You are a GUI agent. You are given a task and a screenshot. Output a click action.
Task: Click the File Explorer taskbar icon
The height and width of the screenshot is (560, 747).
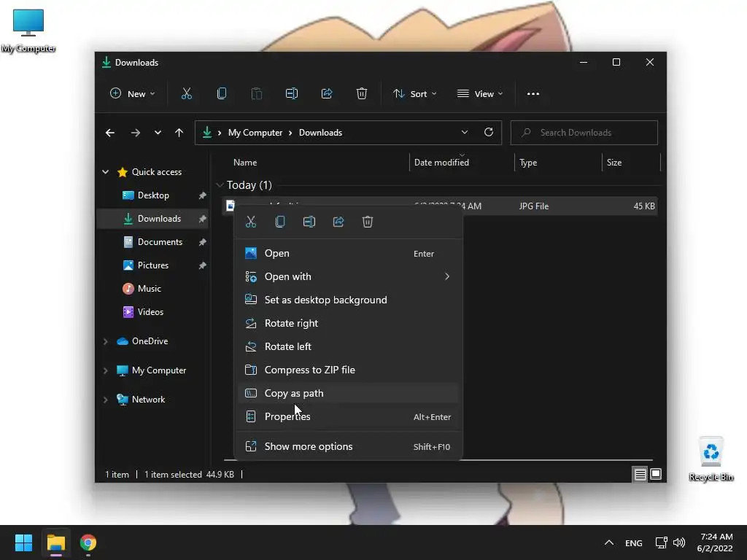55,542
